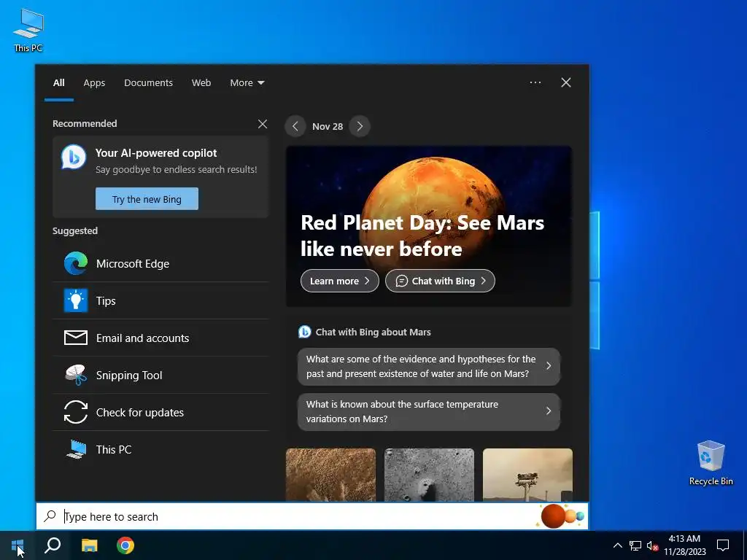Open question about water and life on Mars
747x560 pixels.
point(429,366)
